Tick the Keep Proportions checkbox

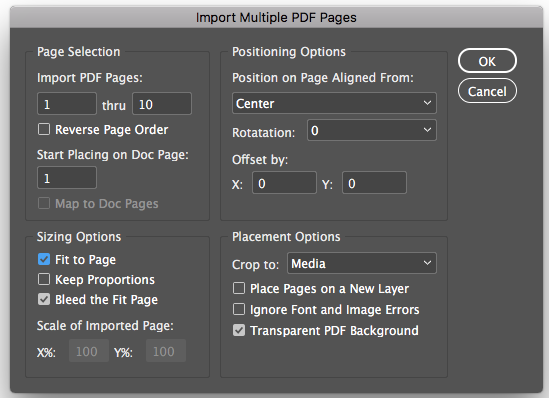(x=44, y=279)
